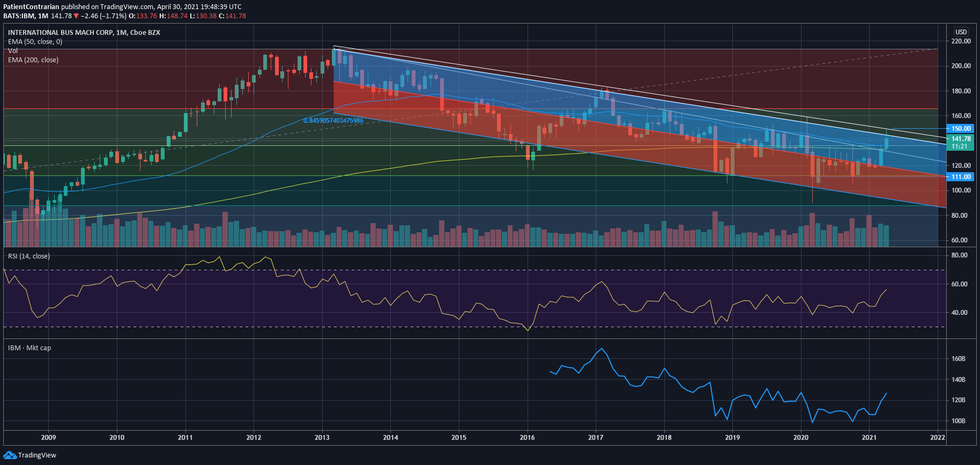This screenshot has width=980, height=465.
Task: Click the 100B market cap axis label
Action: click(x=959, y=421)
